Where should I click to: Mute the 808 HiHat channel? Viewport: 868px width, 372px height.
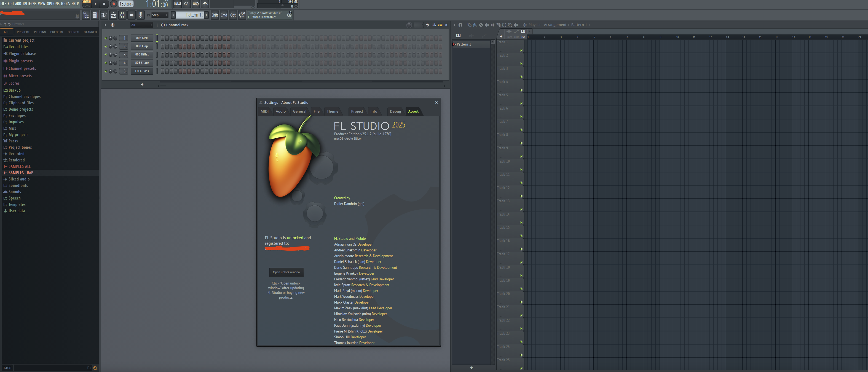pos(106,55)
